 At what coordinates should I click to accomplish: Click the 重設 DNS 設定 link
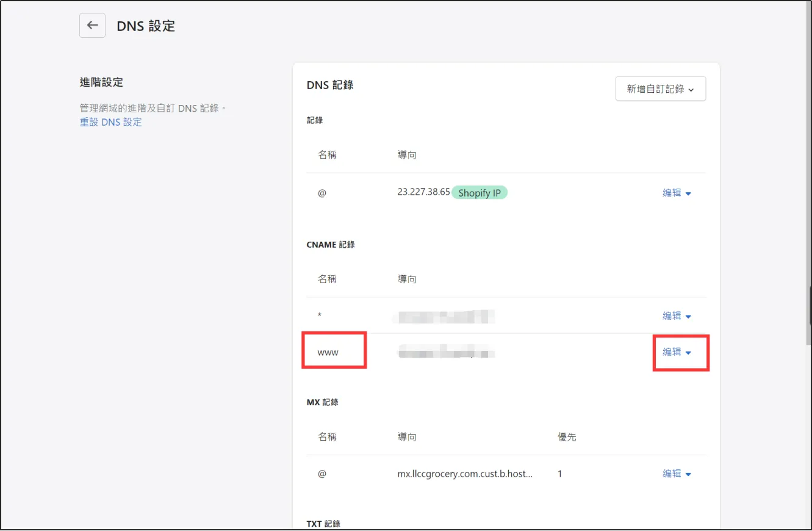(x=110, y=122)
